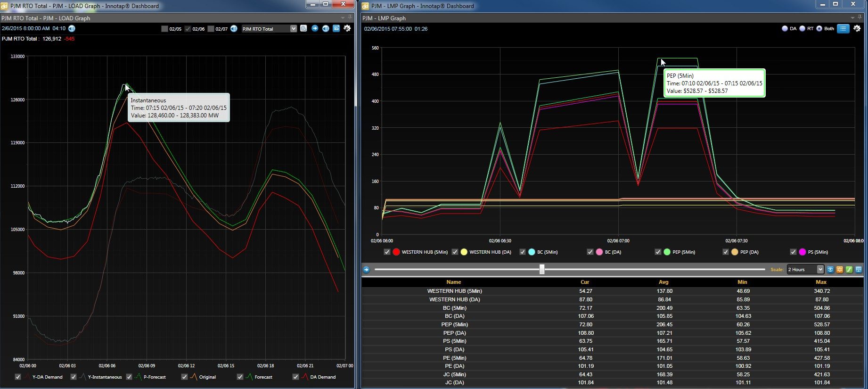This screenshot has height=389, width=868.
Task: Click the pin icon in LOAD Graph panel header
Action: coord(350,17)
